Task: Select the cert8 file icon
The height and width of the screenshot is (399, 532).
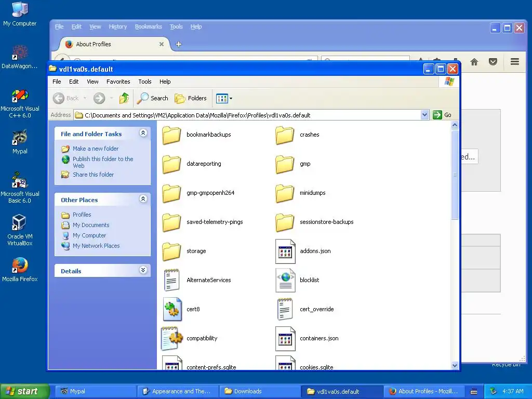Action: pos(172,310)
